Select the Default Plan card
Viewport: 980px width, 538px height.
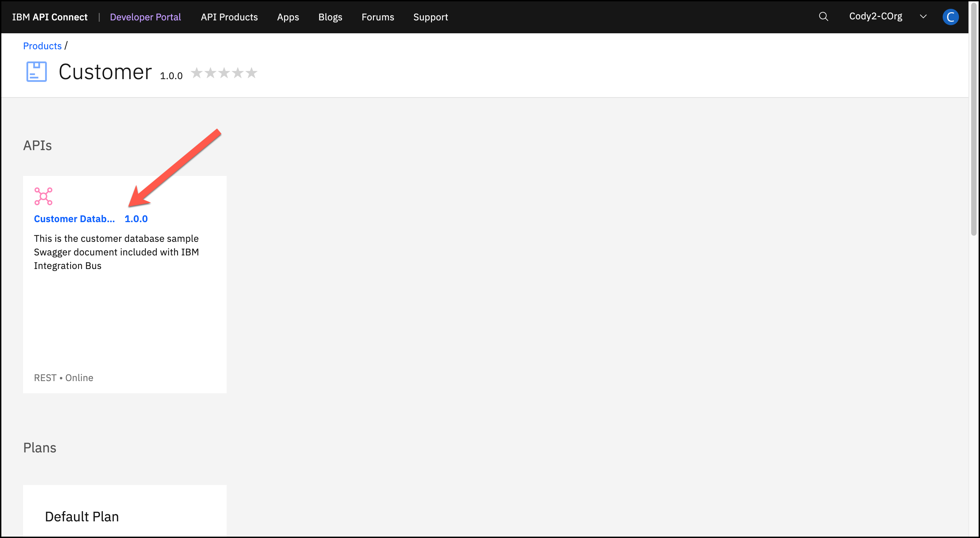[82, 516]
